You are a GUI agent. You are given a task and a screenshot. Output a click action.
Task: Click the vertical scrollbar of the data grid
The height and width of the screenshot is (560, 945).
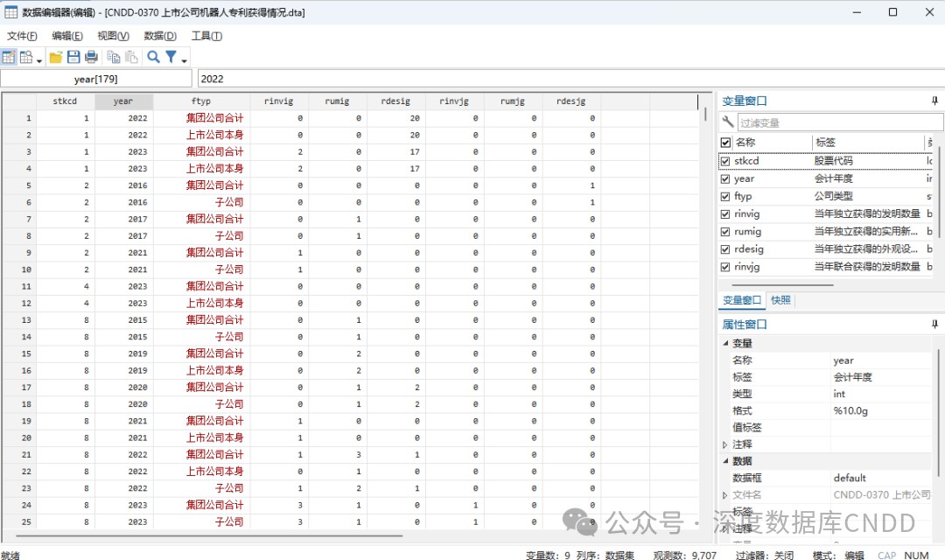pyautogui.click(x=705, y=115)
